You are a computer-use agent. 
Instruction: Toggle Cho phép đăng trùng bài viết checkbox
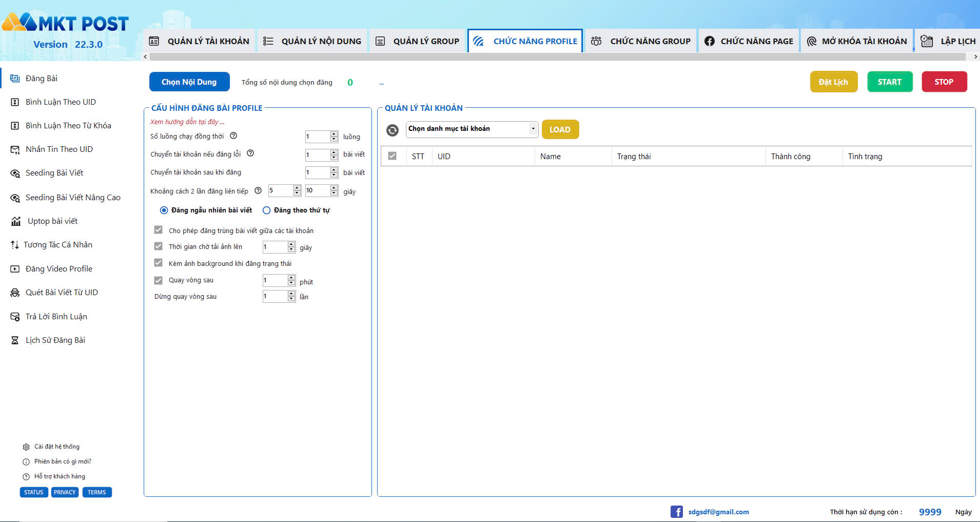point(159,230)
